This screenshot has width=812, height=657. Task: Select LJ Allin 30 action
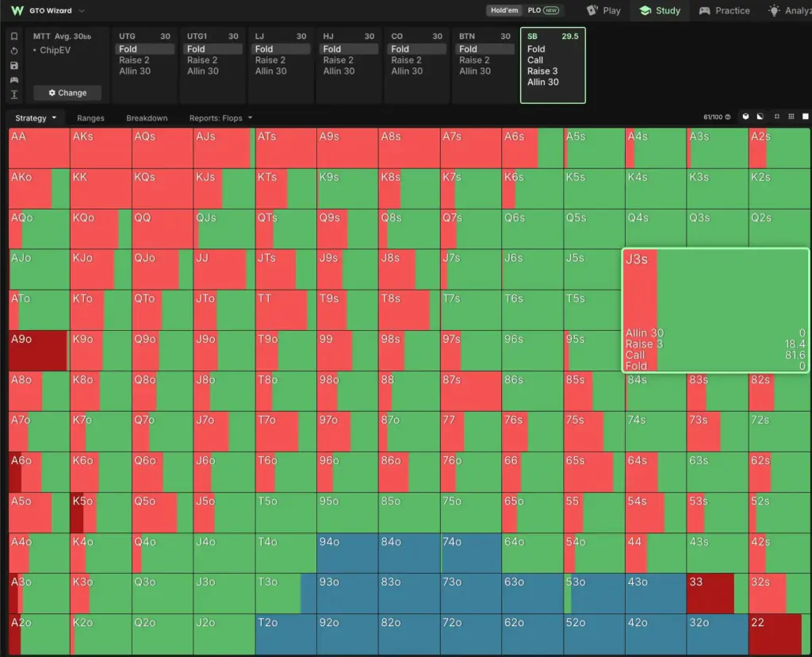click(x=271, y=71)
